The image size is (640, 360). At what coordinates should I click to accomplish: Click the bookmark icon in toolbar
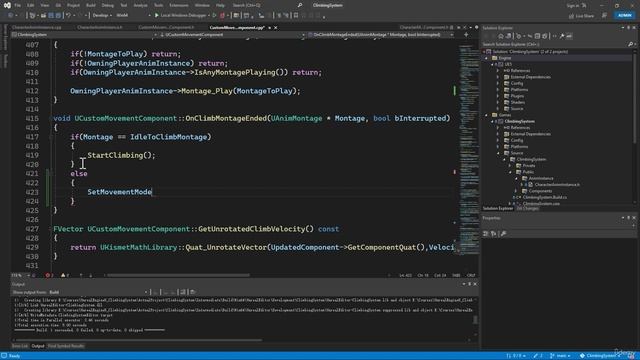click(x=296, y=16)
